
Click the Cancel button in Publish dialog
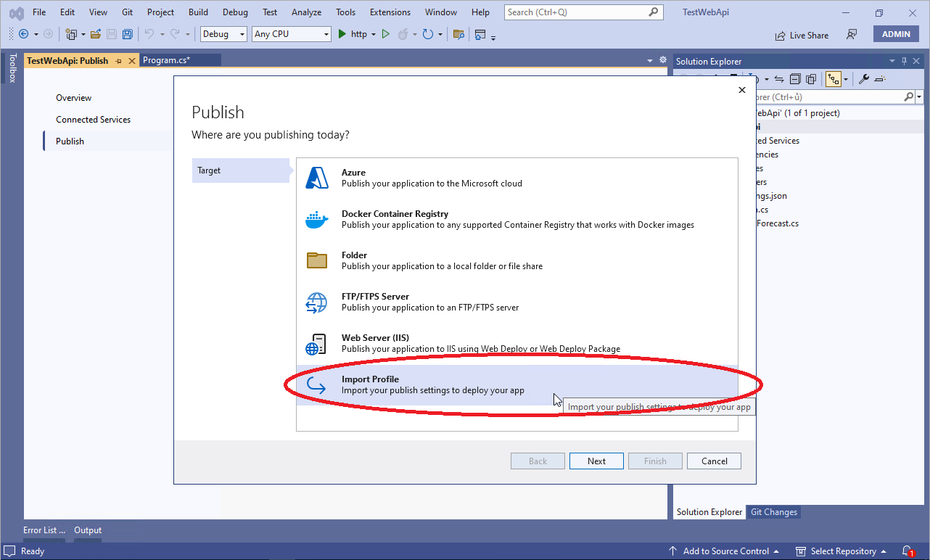(714, 461)
